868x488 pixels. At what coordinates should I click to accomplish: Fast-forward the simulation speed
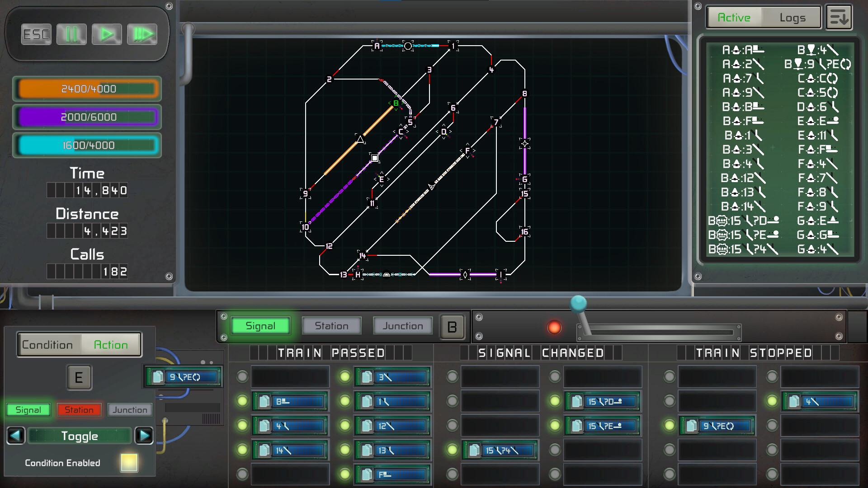pyautogui.click(x=142, y=34)
